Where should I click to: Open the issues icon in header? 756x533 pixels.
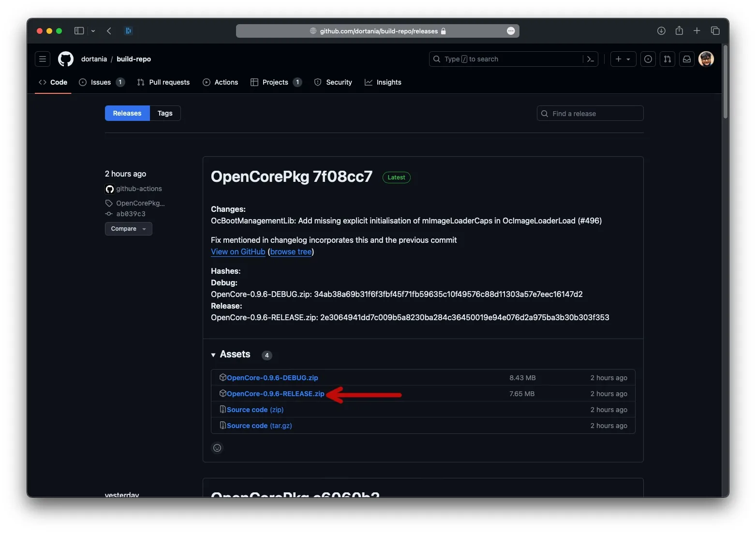tap(648, 59)
